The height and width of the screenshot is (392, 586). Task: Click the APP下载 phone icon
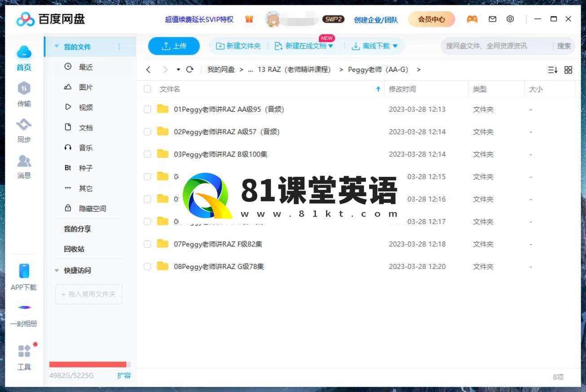24,271
